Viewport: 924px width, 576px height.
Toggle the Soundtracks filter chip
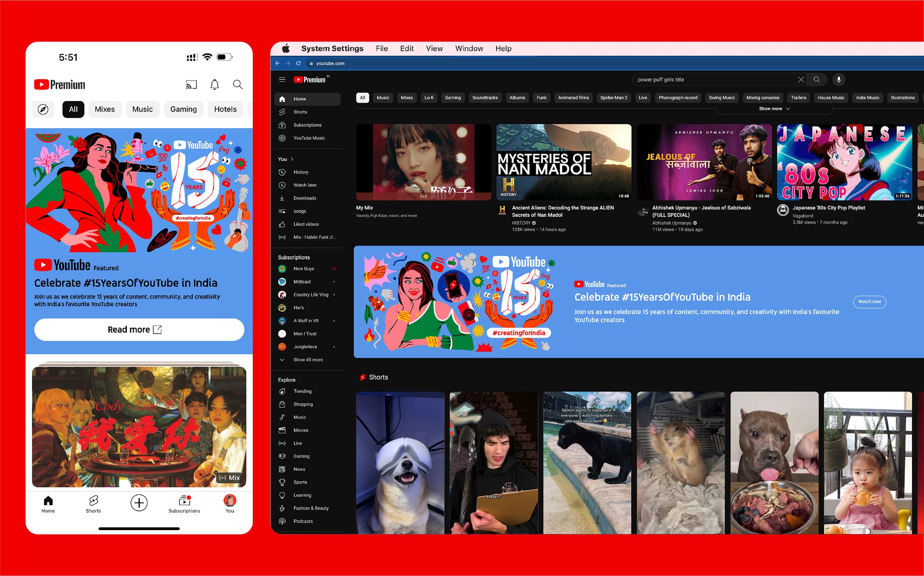[x=485, y=98]
